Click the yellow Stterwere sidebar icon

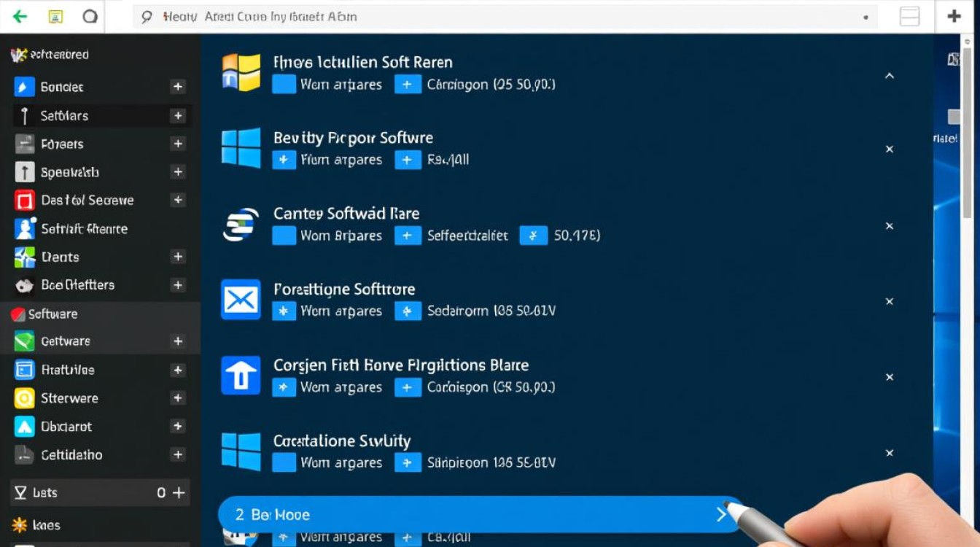(x=24, y=398)
